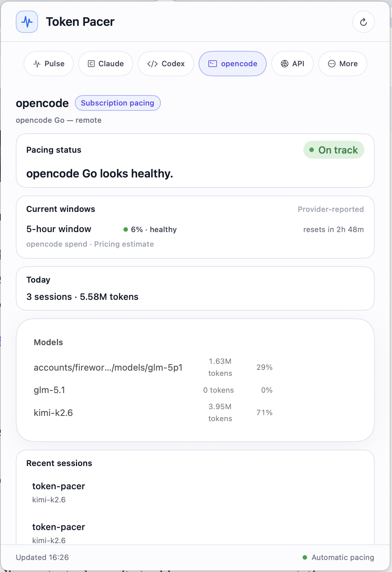Click the refresh icon button

(x=363, y=22)
